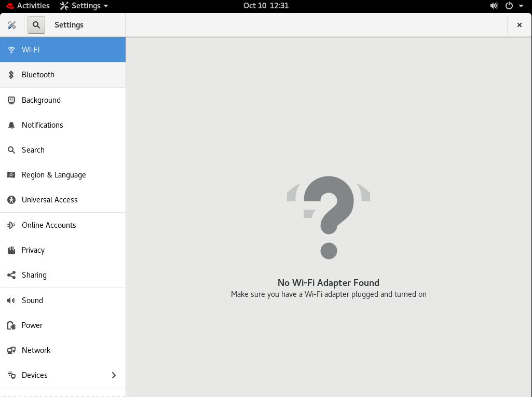Select the Sharing panel

(x=34, y=275)
